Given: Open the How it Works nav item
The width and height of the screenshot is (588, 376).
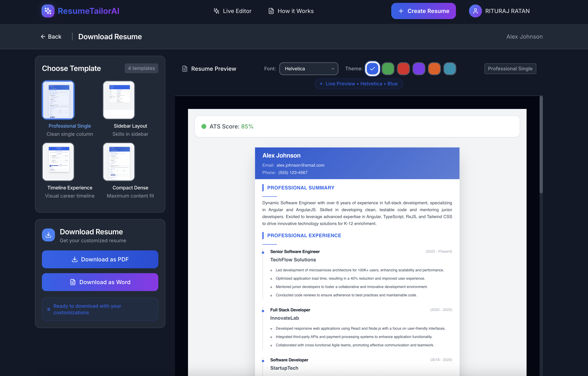Looking at the screenshot, I should (291, 11).
